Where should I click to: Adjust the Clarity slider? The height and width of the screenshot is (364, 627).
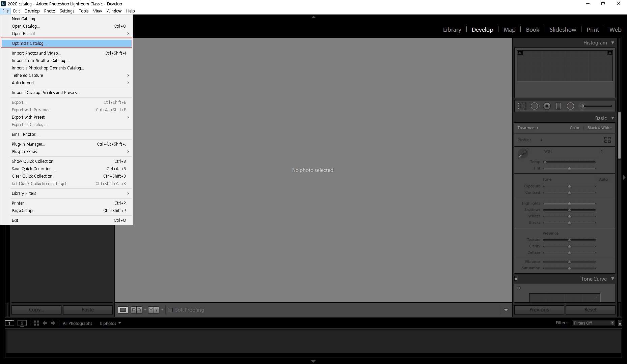(569, 246)
